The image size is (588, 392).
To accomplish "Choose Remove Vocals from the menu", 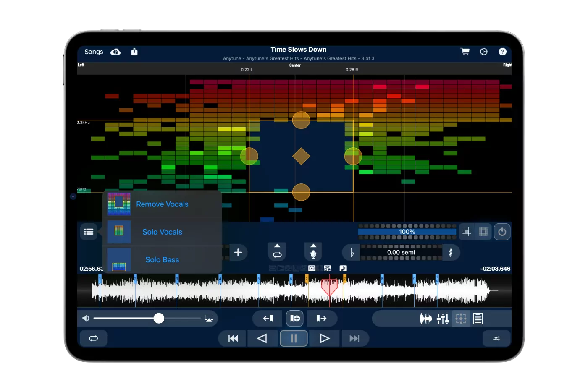I will click(x=162, y=204).
